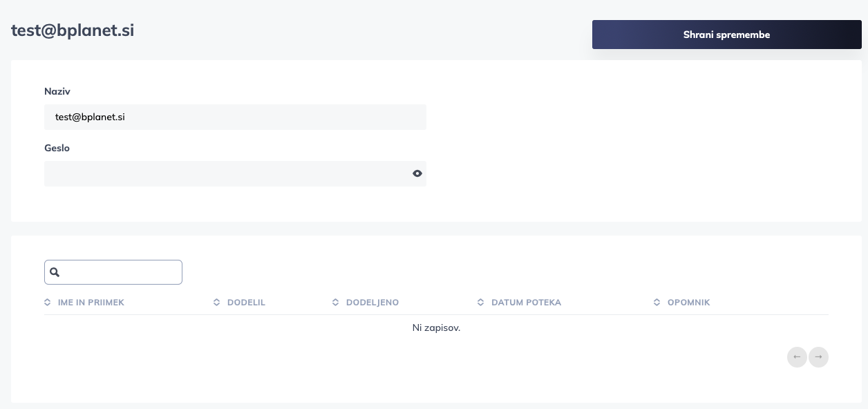Image resolution: width=868 pixels, height=409 pixels.
Task: Click the Geslo field label
Action: point(57,148)
